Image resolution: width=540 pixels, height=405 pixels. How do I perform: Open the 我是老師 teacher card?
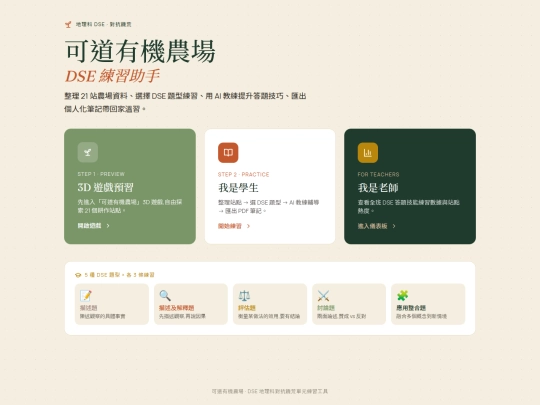pyautogui.click(x=410, y=186)
